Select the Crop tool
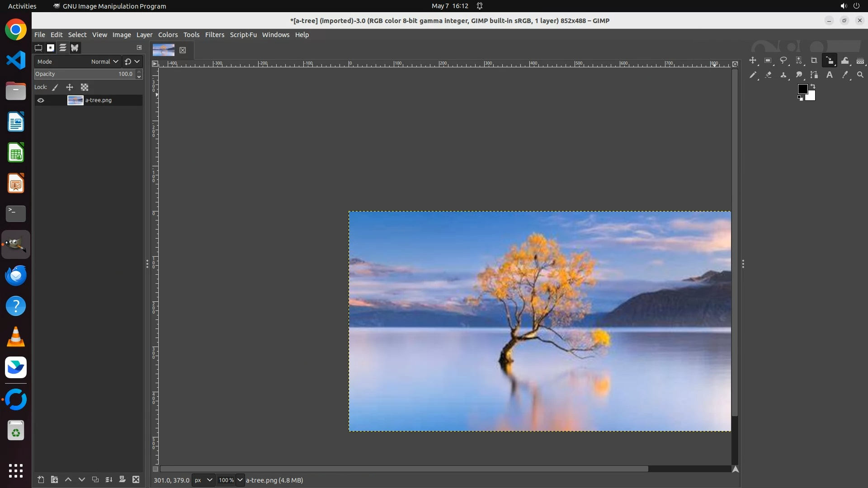 tap(814, 61)
